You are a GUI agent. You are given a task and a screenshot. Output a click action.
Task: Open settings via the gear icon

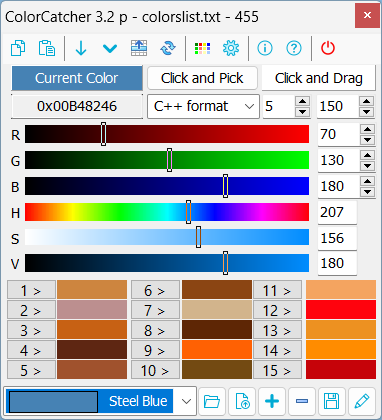231,48
